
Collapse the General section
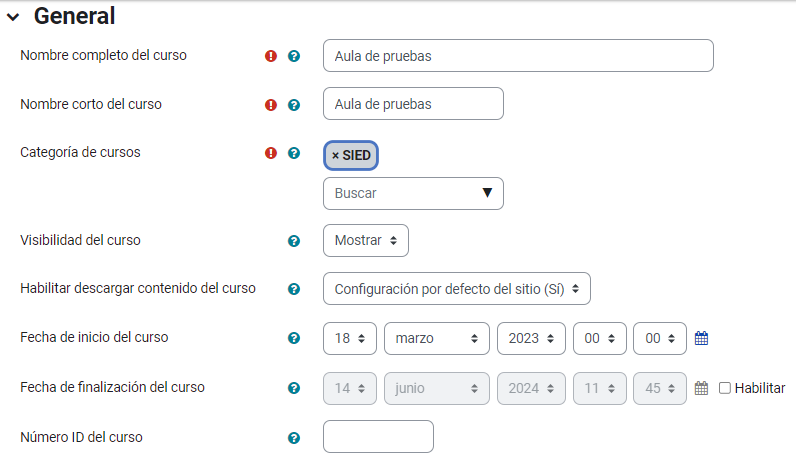[13, 16]
